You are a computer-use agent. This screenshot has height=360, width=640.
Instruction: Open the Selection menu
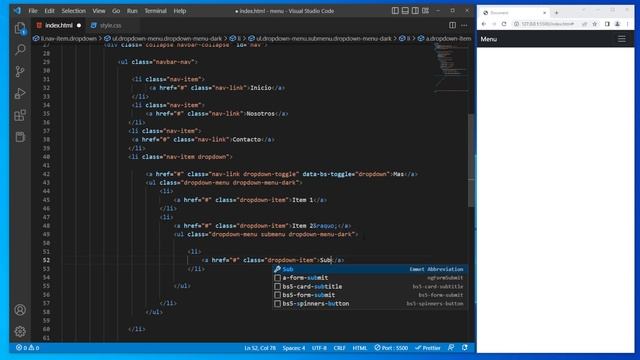click(73, 11)
